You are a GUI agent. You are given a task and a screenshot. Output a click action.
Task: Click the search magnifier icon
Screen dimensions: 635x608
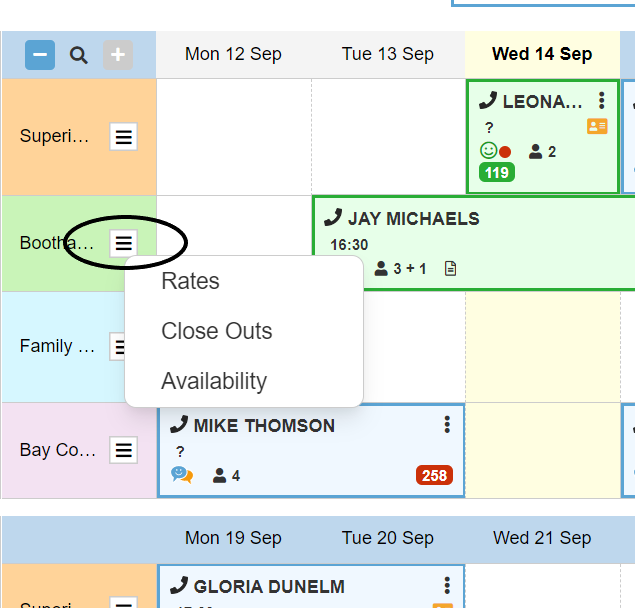[x=79, y=55]
